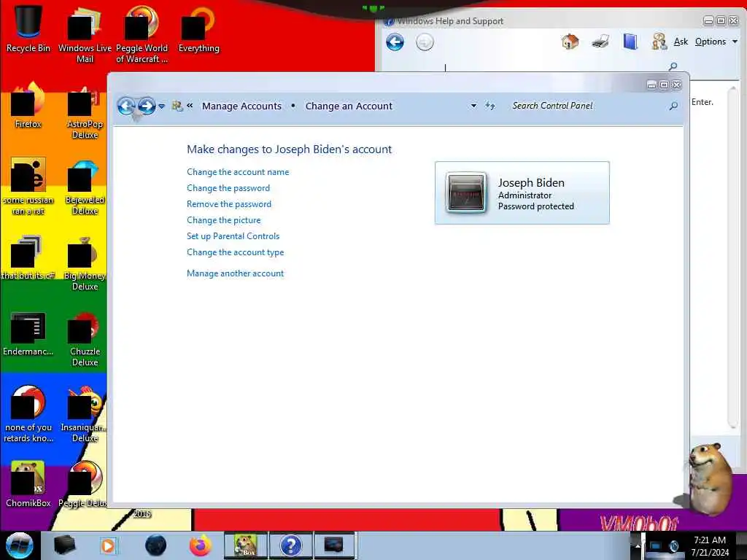Viewport: 747px width, 560px height.
Task: Select Bejeweled Deluxe desktop icon
Action: click(85, 187)
